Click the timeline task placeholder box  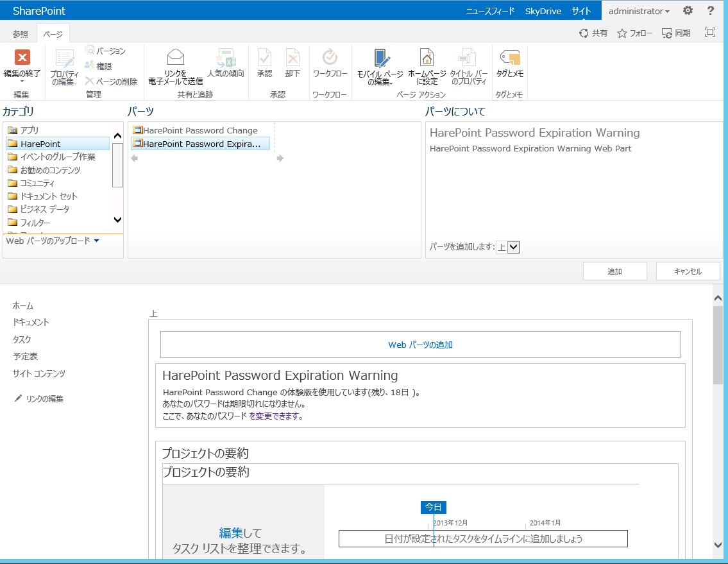tap(483, 538)
